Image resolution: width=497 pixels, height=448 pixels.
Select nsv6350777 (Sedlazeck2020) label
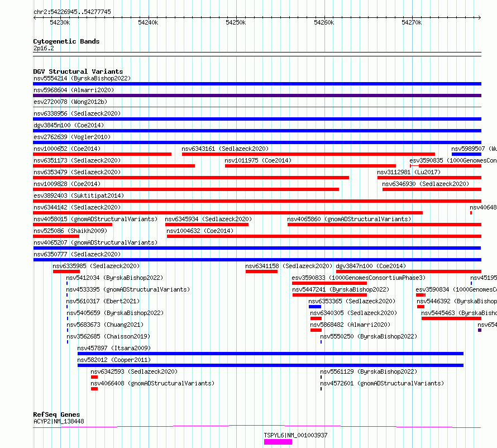coord(77,254)
